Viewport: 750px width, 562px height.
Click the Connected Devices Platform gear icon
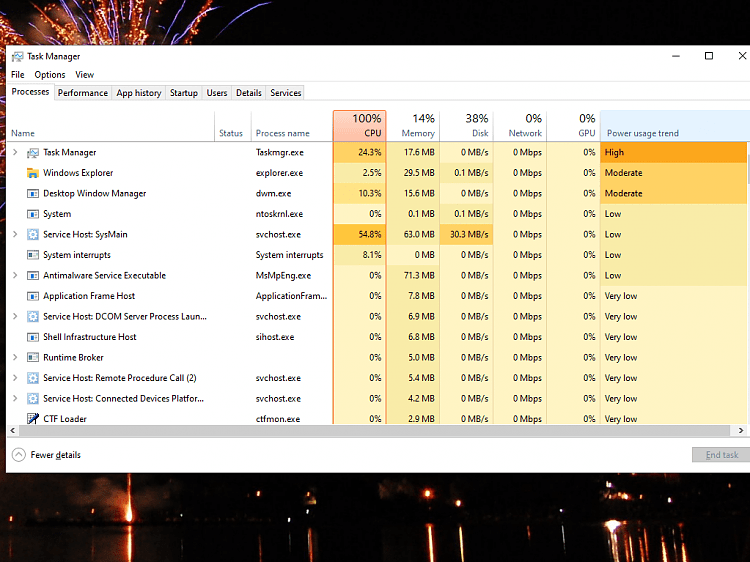pos(33,398)
